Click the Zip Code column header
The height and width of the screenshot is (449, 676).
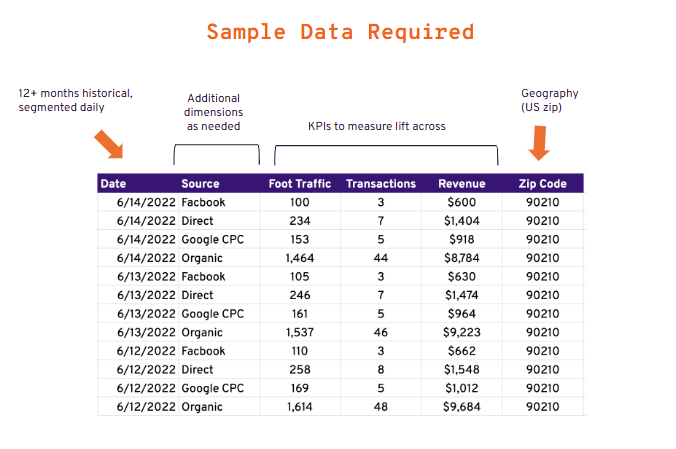coord(542,184)
